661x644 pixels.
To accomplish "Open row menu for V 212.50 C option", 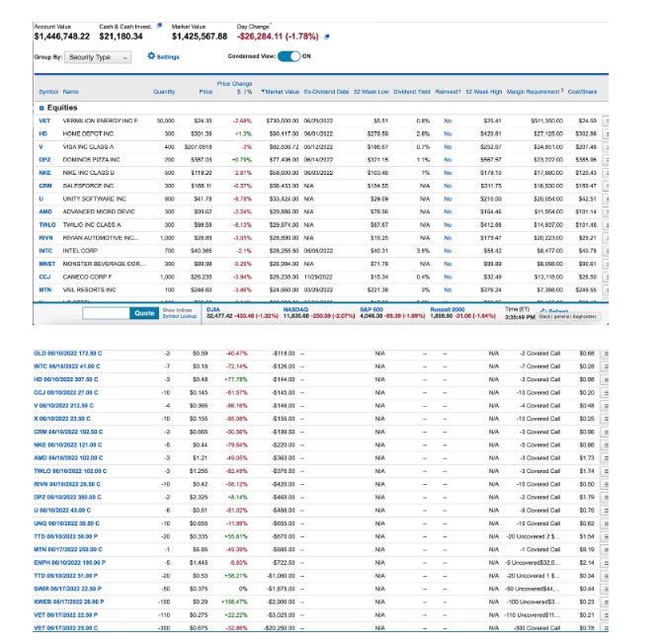I will click(x=607, y=406).
